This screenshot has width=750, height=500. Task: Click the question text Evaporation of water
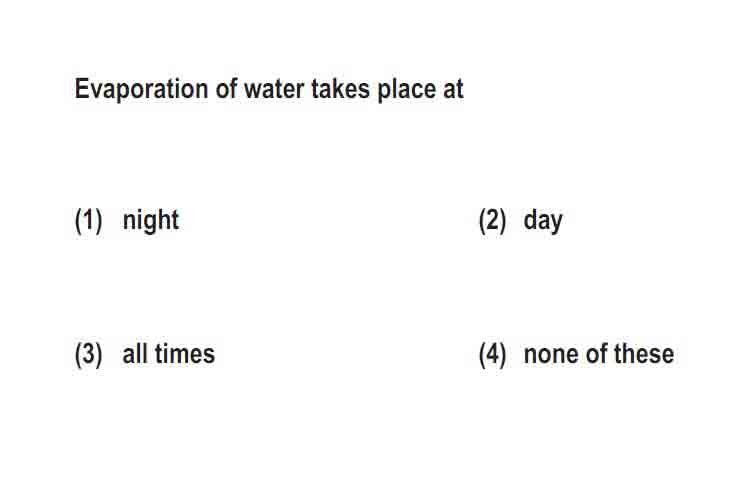point(189,89)
